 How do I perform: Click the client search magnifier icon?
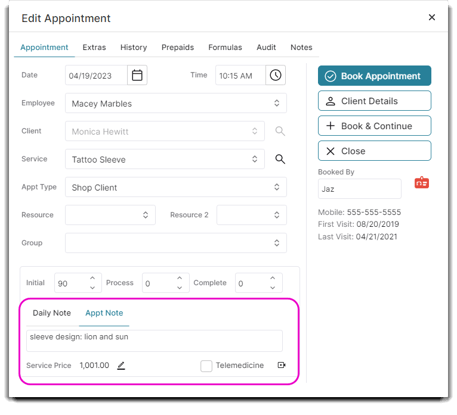pyautogui.click(x=280, y=131)
